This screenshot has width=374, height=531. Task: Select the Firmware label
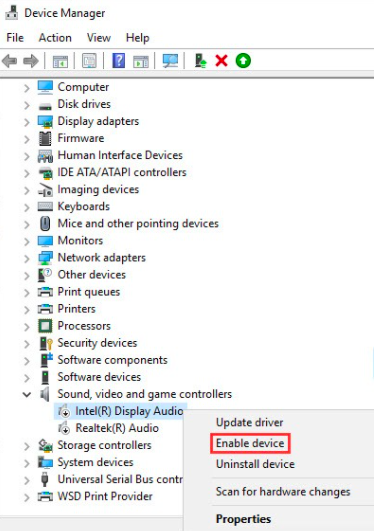tap(81, 138)
